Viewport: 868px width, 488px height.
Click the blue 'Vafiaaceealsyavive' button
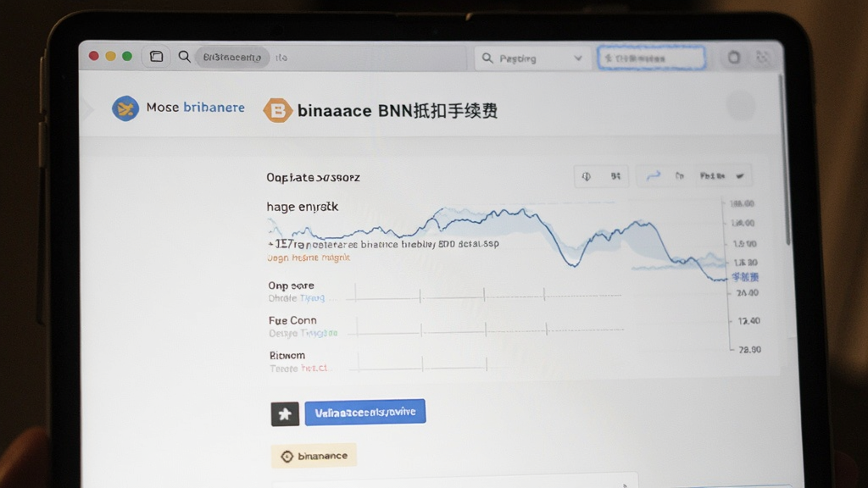tap(365, 413)
